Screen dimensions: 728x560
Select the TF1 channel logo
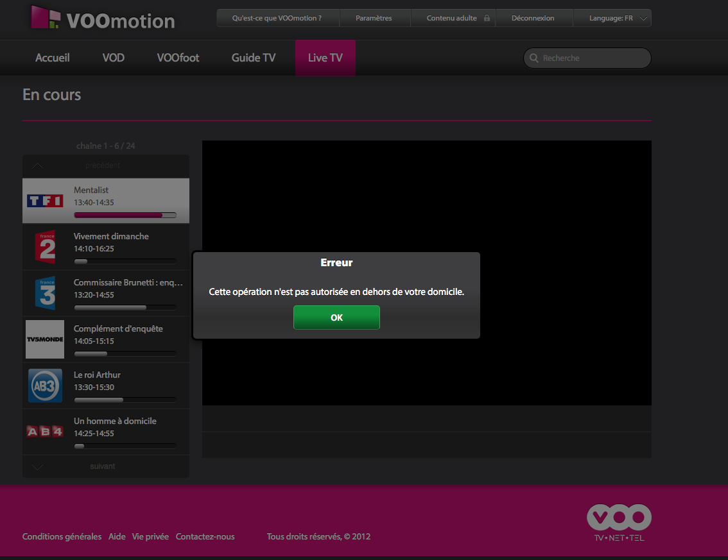pyautogui.click(x=45, y=201)
